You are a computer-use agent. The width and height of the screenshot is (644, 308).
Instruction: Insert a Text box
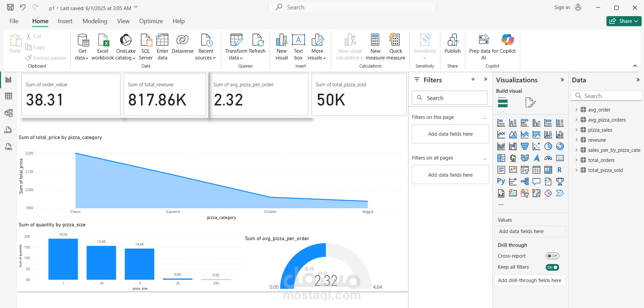coord(298,40)
